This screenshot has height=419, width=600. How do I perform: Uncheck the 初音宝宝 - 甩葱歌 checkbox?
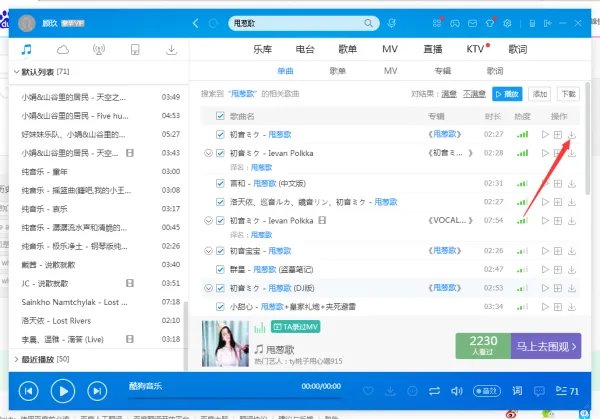220,251
